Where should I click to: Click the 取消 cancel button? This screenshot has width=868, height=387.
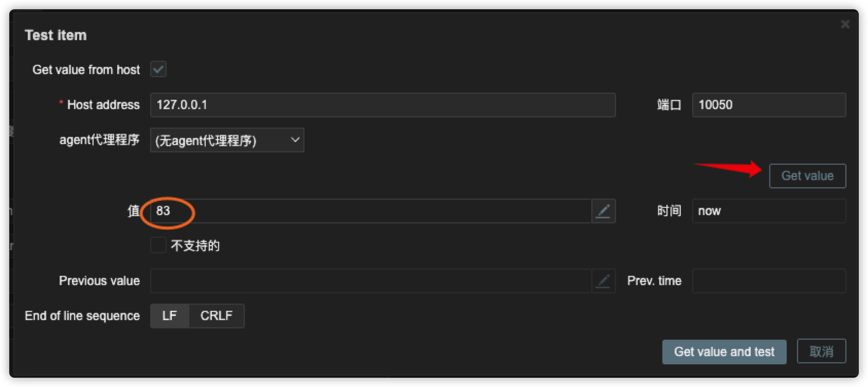click(x=821, y=352)
